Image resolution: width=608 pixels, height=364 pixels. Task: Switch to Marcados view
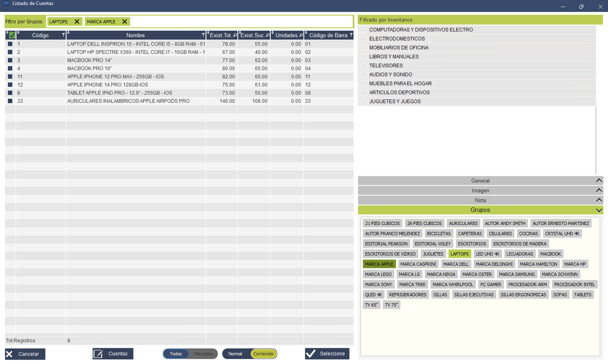[203, 354]
